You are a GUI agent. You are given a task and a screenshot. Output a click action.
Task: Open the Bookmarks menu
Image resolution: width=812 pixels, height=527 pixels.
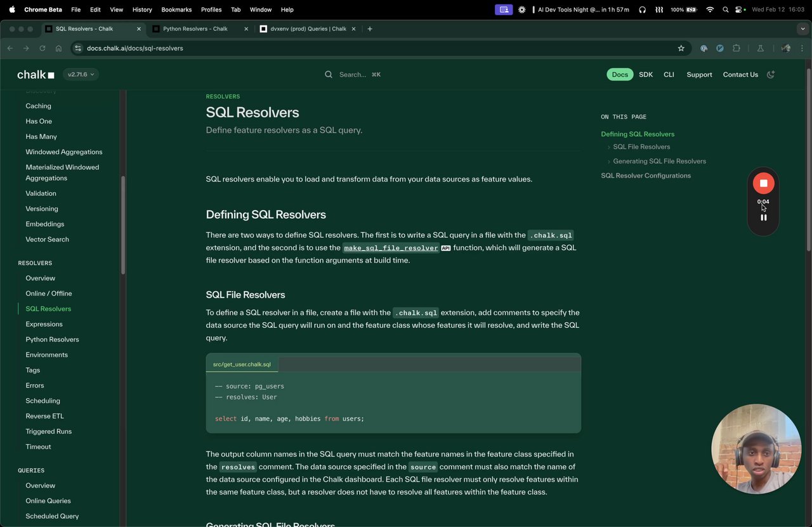pyautogui.click(x=176, y=10)
